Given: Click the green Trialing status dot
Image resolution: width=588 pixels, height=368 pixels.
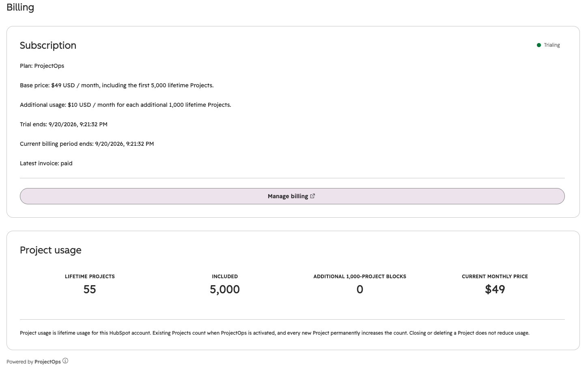Looking at the screenshot, I should click(539, 45).
